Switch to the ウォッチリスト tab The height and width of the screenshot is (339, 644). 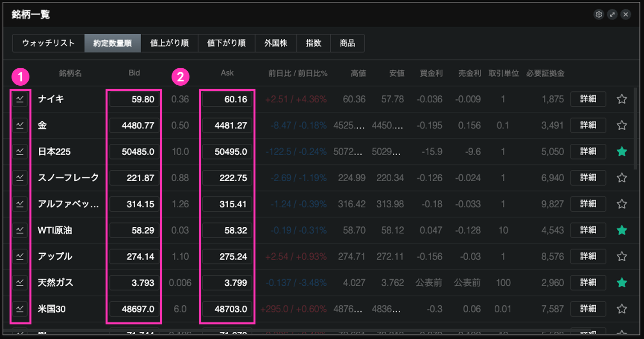point(48,43)
